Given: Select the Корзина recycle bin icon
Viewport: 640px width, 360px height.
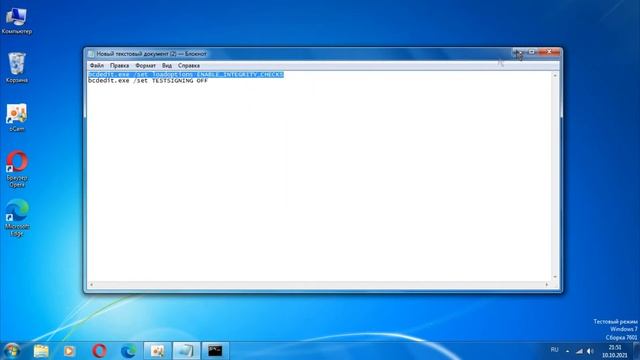Looking at the screenshot, I should [x=16, y=68].
